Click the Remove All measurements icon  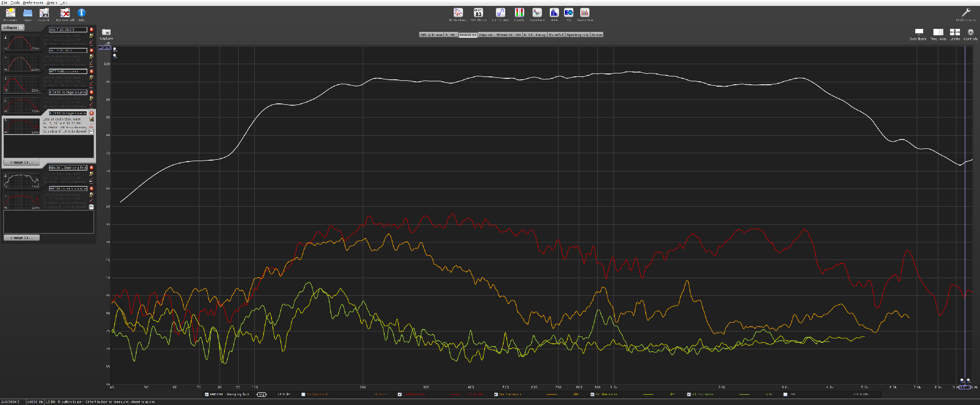coord(65,13)
